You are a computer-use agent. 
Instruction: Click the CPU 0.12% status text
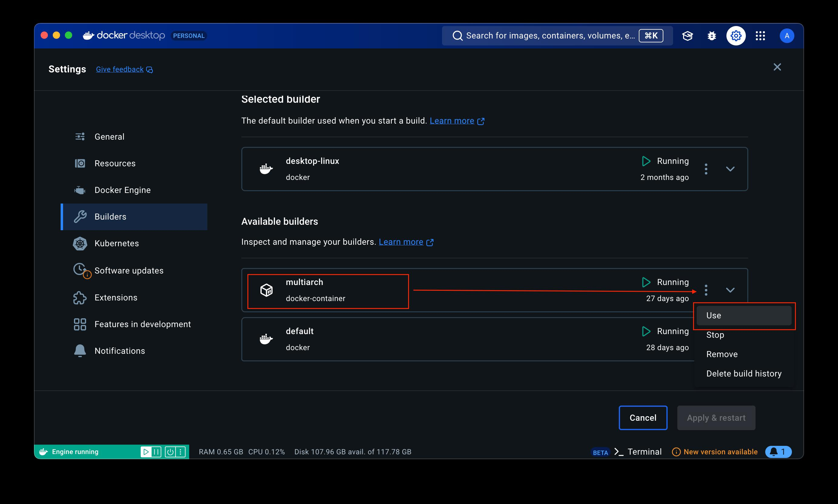coord(266,452)
